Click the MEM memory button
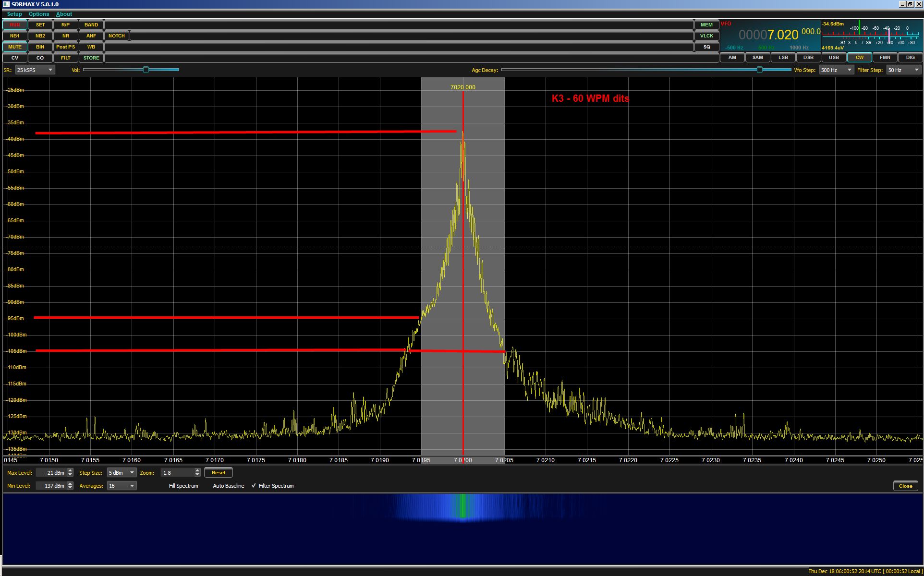This screenshot has width=924, height=576. click(x=706, y=25)
